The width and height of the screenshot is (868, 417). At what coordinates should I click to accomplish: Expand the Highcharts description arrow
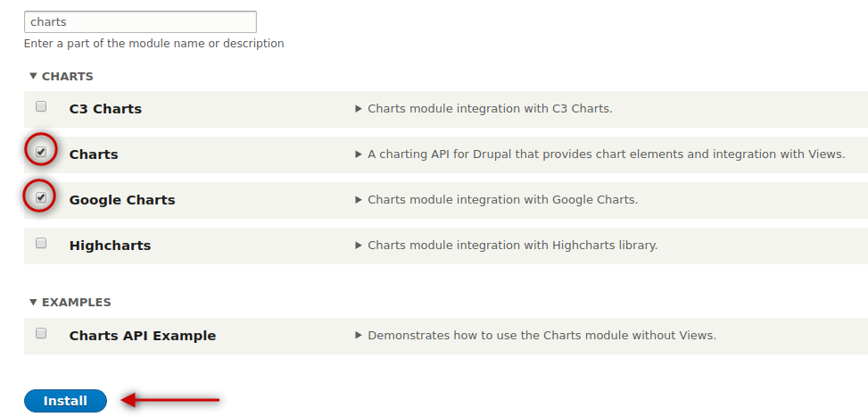[x=358, y=246]
